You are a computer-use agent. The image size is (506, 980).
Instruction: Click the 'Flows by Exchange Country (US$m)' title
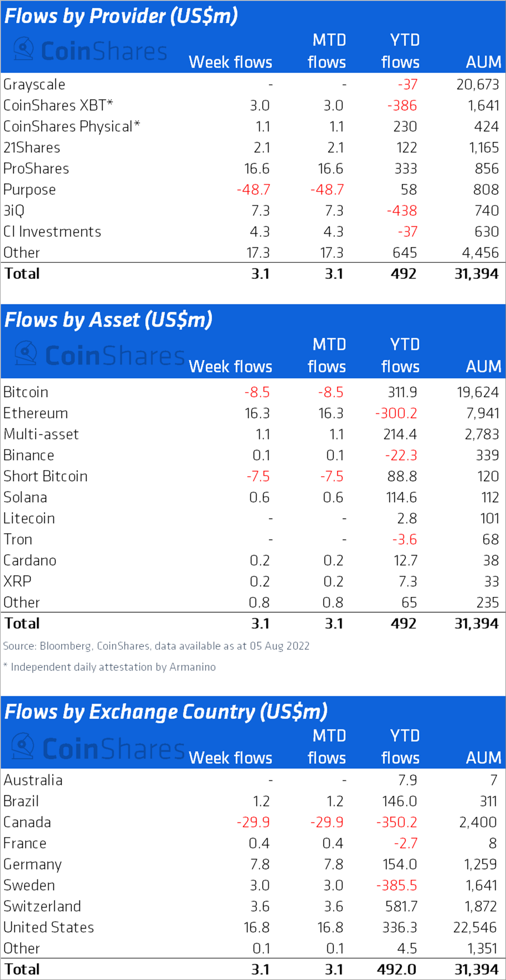point(166,712)
